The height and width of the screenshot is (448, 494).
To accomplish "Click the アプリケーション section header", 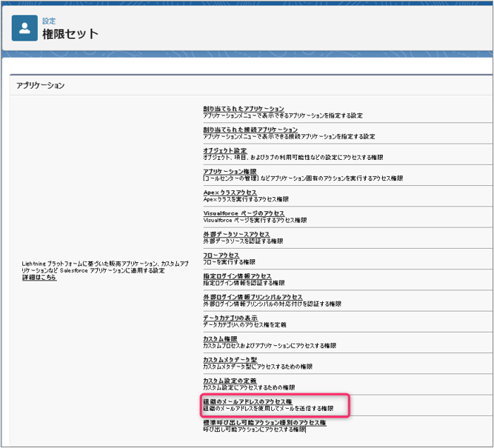I will pos(41,86).
